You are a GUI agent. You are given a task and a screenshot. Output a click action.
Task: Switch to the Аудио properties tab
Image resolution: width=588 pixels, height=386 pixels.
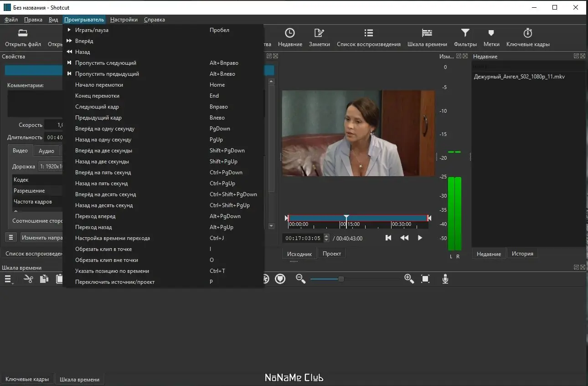point(46,151)
